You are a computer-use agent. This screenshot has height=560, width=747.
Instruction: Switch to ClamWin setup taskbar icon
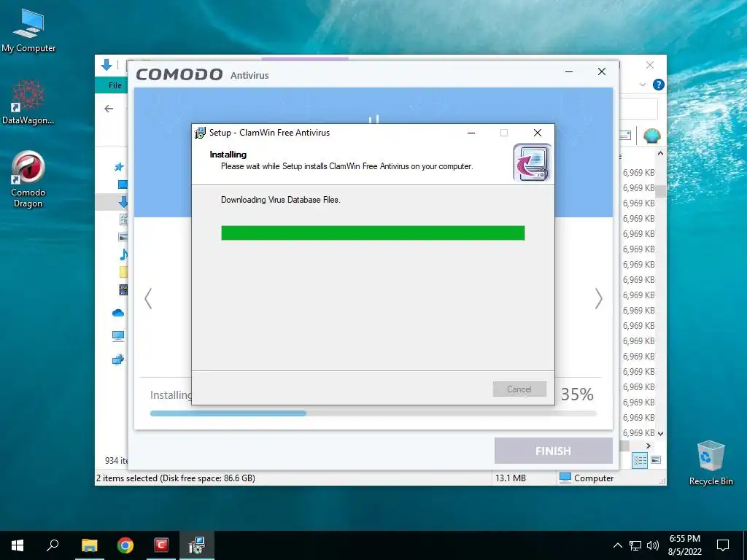click(196, 545)
